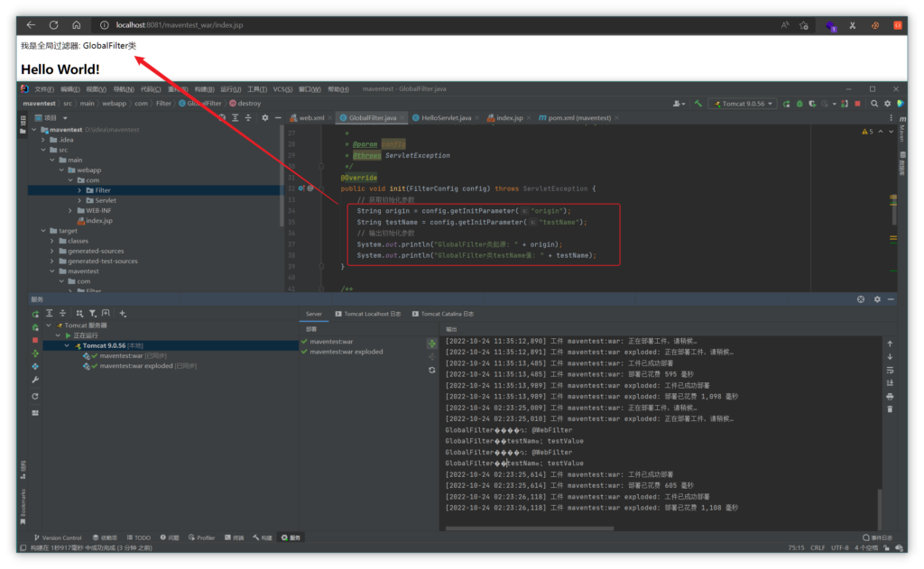Open the wrench icon in Services sidebar
The width and height of the screenshot is (924, 569).
35,380
